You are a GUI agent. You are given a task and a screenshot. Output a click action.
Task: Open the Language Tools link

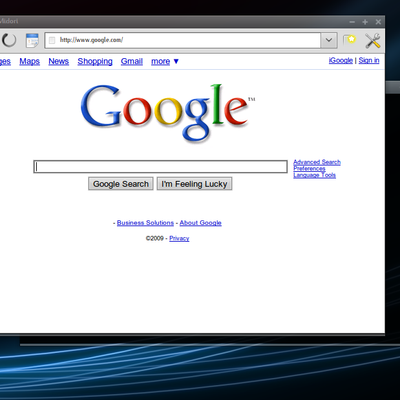pos(314,175)
